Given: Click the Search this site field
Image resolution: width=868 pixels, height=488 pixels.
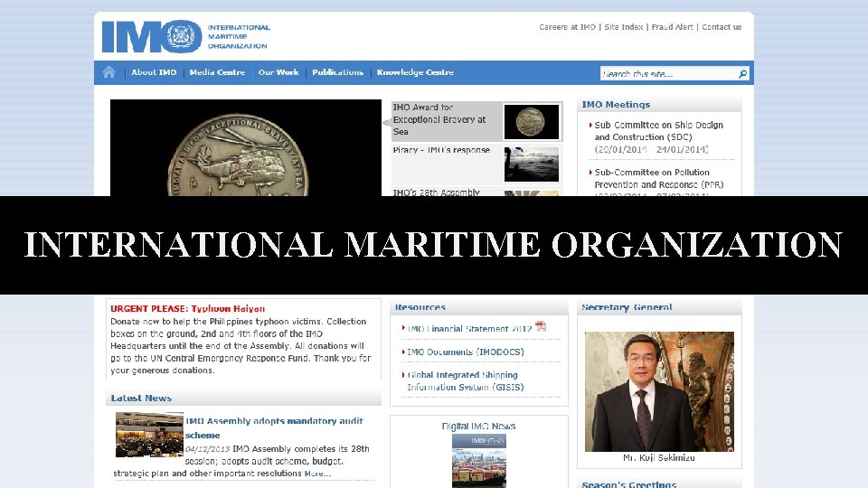Looking at the screenshot, I should [x=668, y=73].
